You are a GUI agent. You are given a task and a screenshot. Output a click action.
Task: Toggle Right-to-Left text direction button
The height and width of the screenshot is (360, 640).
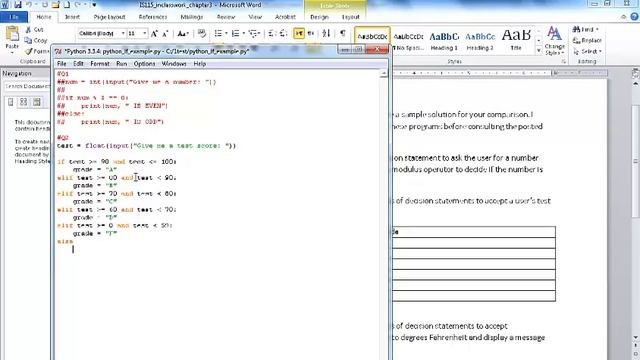pos(311,33)
